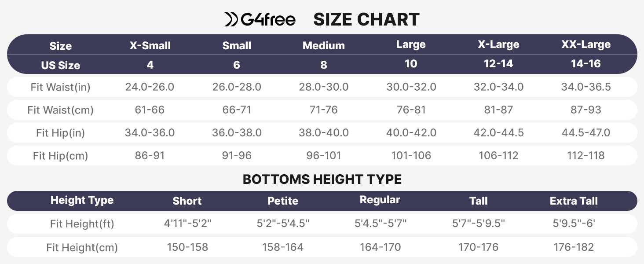Click the BOTTOMS HEIGHT TYPE heading

pyautogui.click(x=322, y=179)
